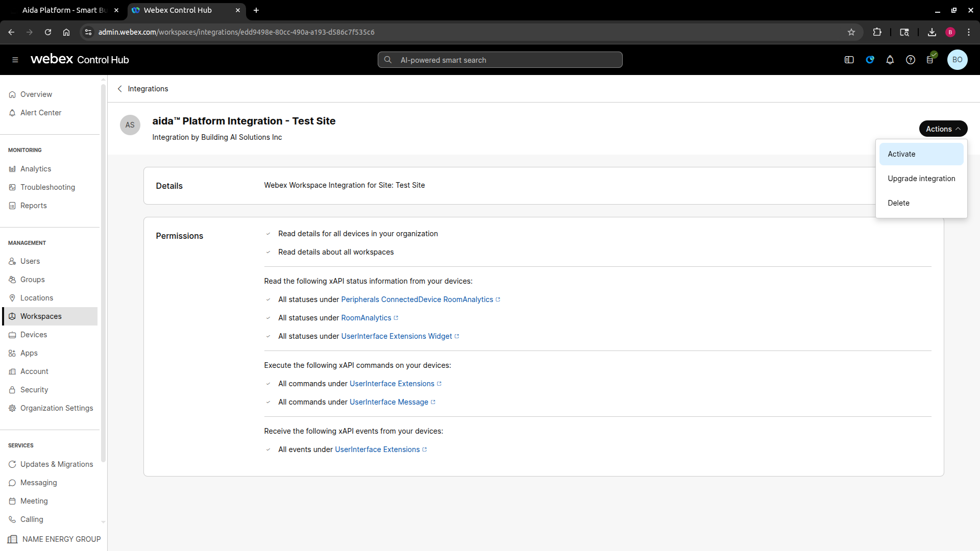The image size is (980, 551).
Task: Bookmark this page with star icon
Action: 851,32
